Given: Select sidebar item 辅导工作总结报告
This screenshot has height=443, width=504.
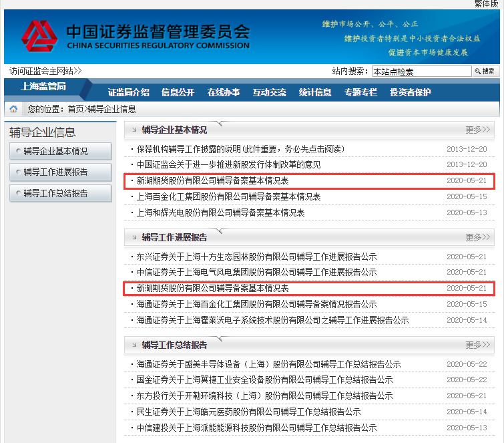Looking at the screenshot, I should click(61, 193).
